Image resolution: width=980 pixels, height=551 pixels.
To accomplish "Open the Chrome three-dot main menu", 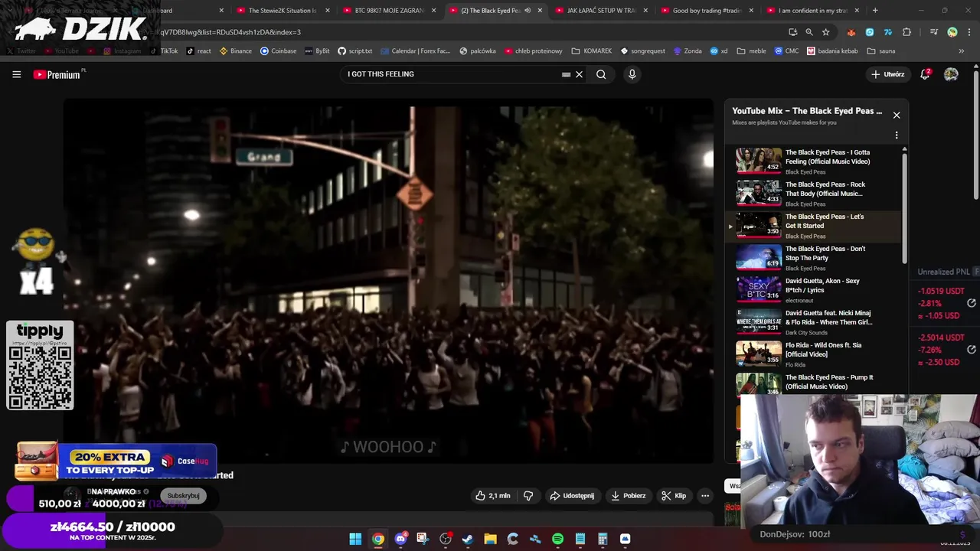I will (x=969, y=32).
